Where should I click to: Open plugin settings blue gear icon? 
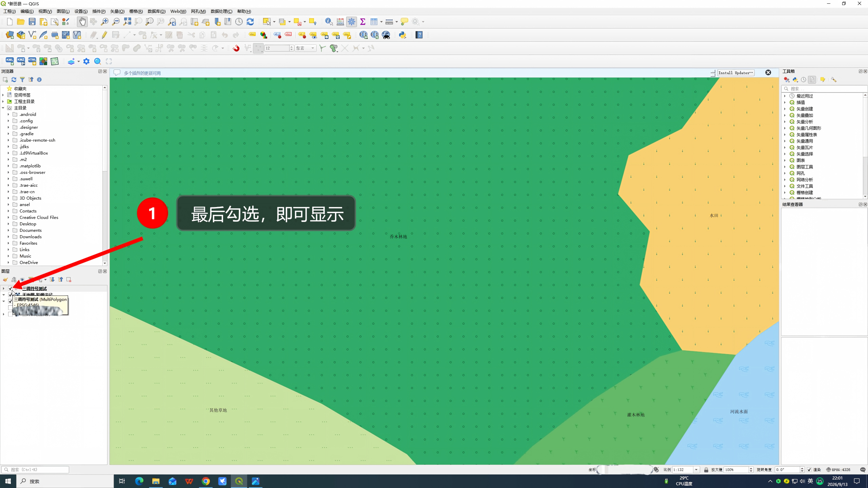point(86,61)
